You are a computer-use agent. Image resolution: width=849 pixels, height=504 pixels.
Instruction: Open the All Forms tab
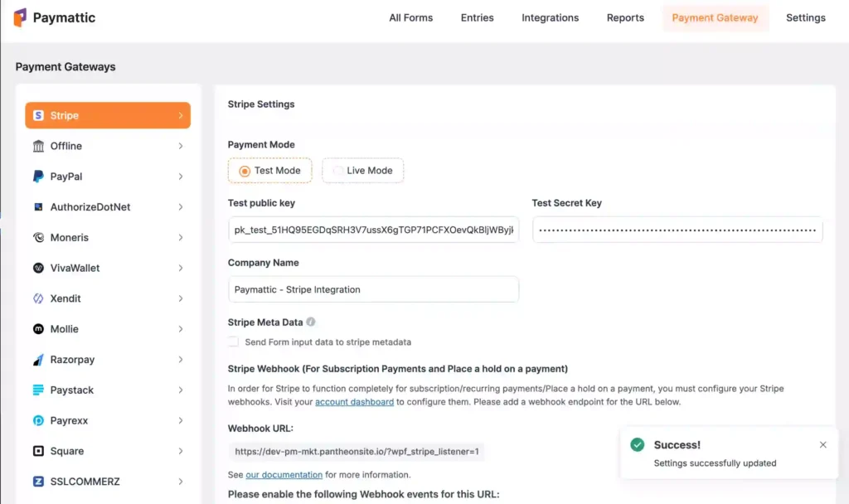pos(411,18)
